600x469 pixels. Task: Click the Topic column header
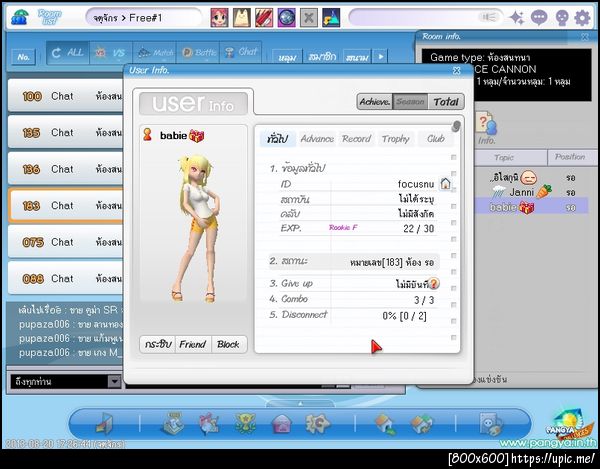pos(511,157)
